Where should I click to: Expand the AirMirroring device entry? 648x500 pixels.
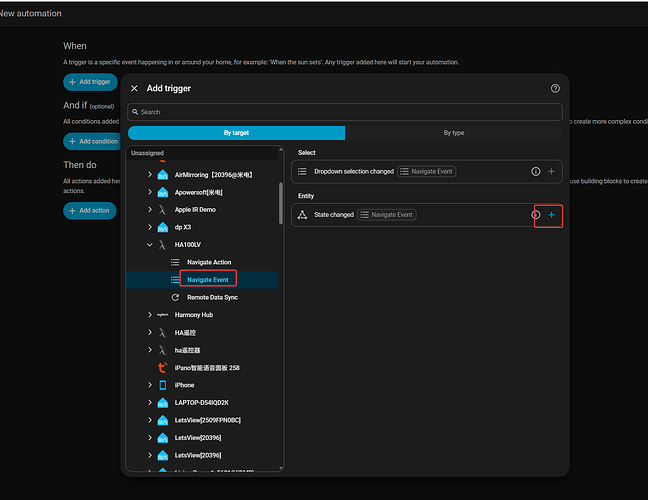[150, 175]
